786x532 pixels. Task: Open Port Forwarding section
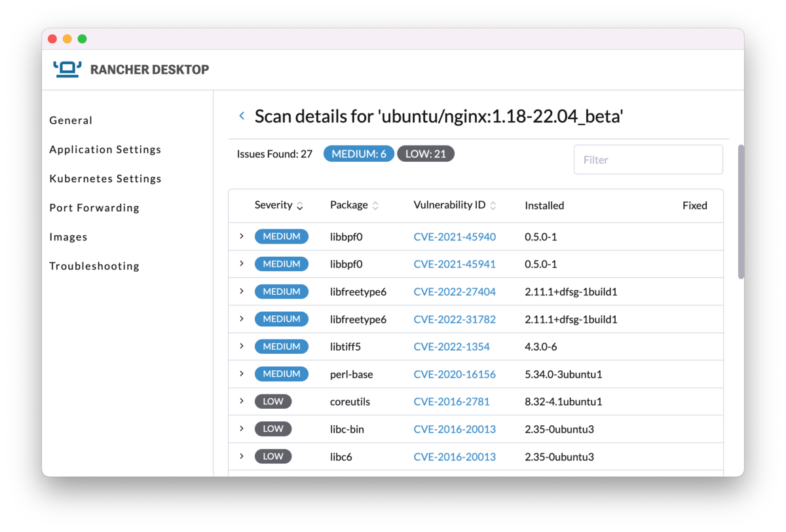tap(94, 208)
